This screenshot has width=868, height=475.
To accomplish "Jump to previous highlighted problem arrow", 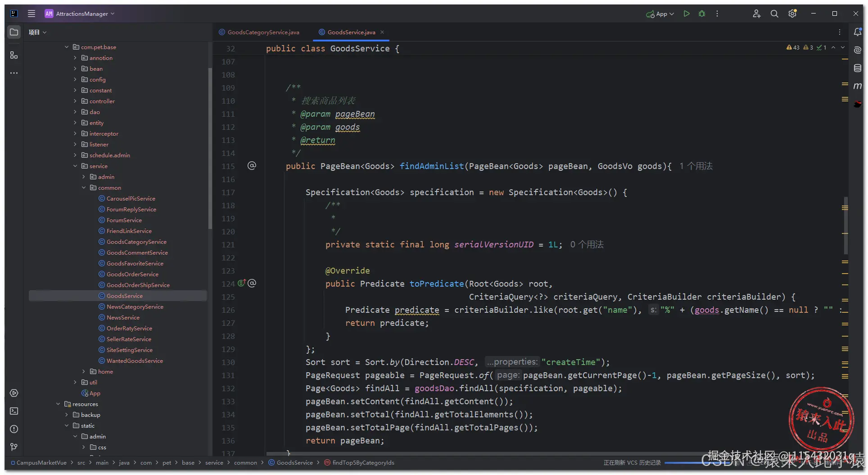I will [x=833, y=47].
